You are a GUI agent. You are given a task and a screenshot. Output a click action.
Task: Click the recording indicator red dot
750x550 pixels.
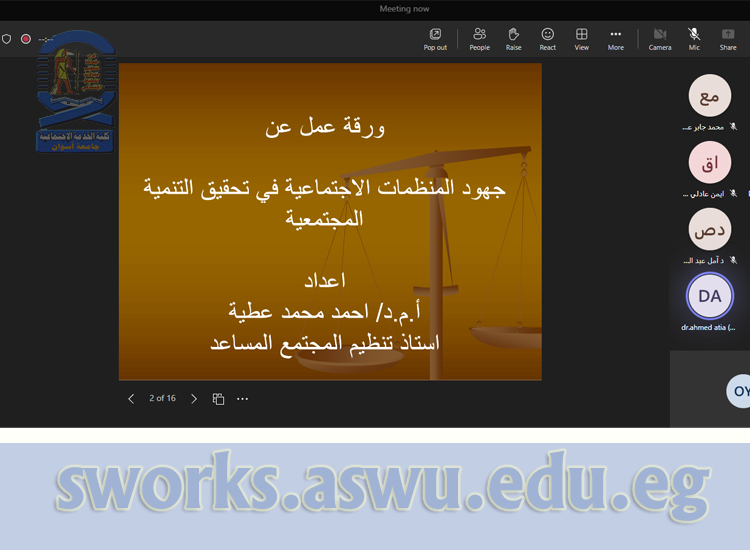tap(26, 39)
